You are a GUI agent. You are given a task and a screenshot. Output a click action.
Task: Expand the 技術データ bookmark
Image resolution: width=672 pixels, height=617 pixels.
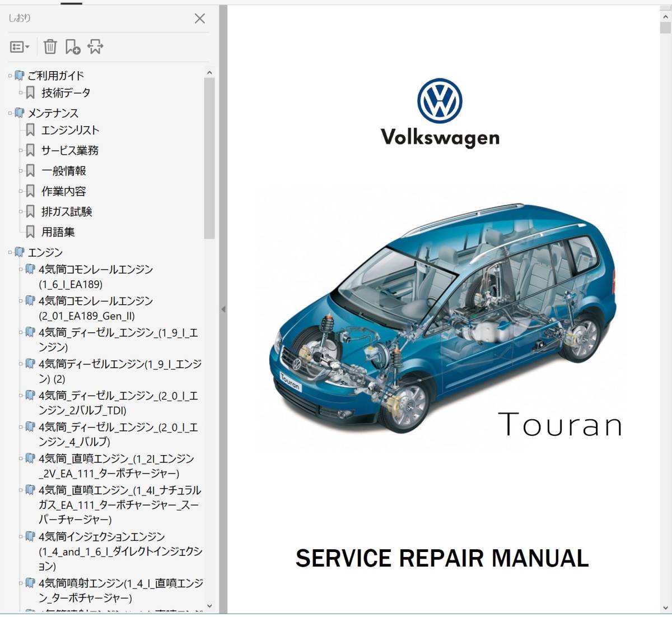[21, 92]
